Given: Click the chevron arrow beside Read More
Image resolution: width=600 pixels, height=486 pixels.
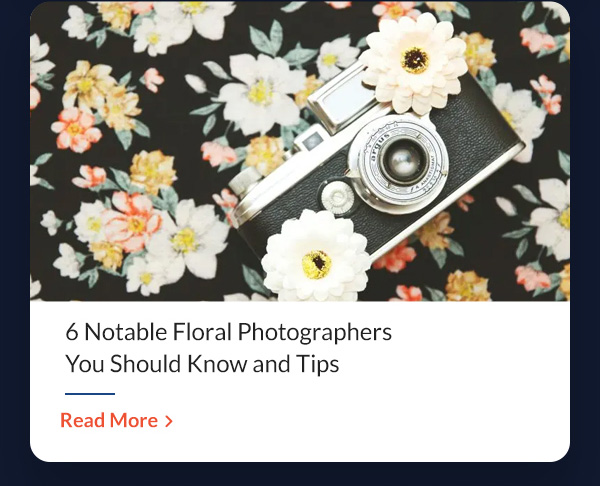Looking at the screenshot, I should point(169,421).
